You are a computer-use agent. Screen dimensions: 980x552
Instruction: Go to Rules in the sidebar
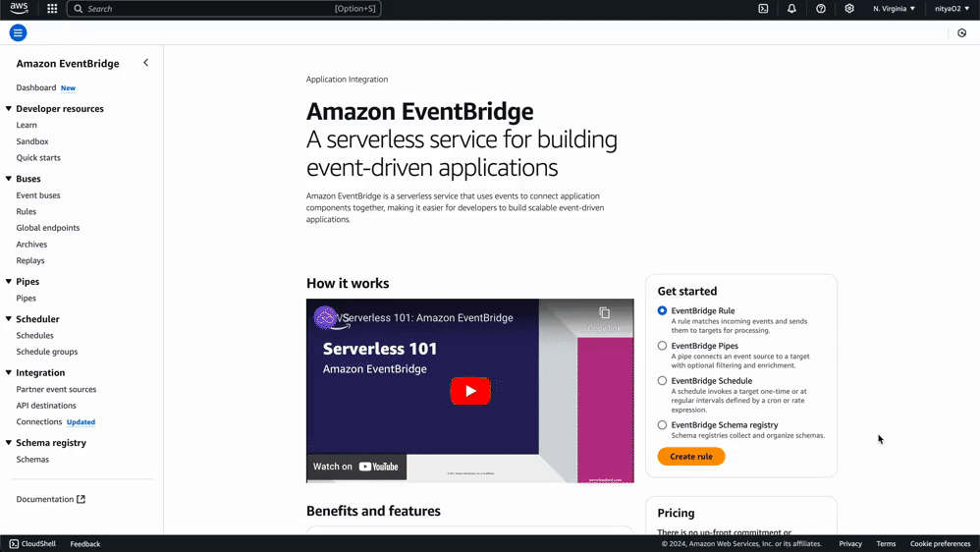(27, 211)
